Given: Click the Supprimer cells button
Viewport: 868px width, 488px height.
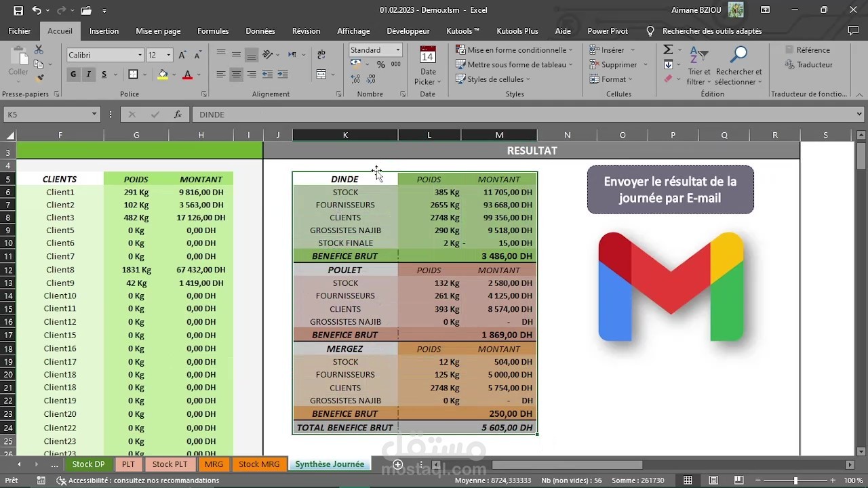Looking at the screenshot, I should coord(618,65).
